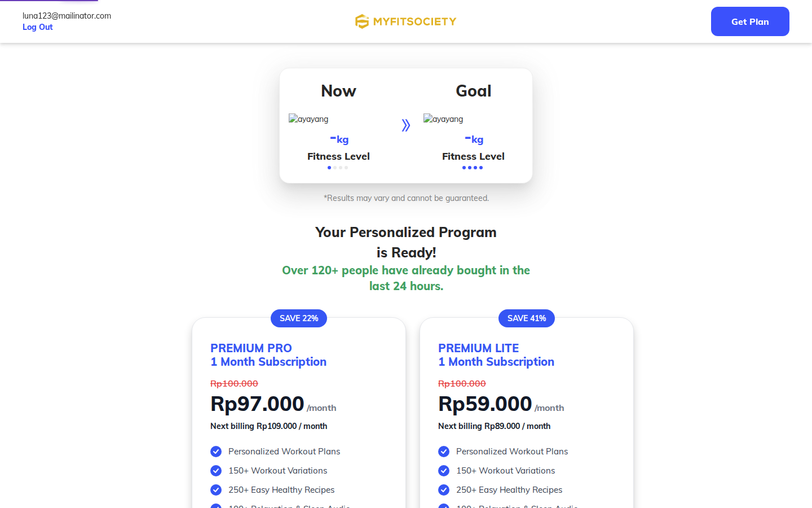Open the Get Plan button

pyautogui.click(x=750, y=21)
